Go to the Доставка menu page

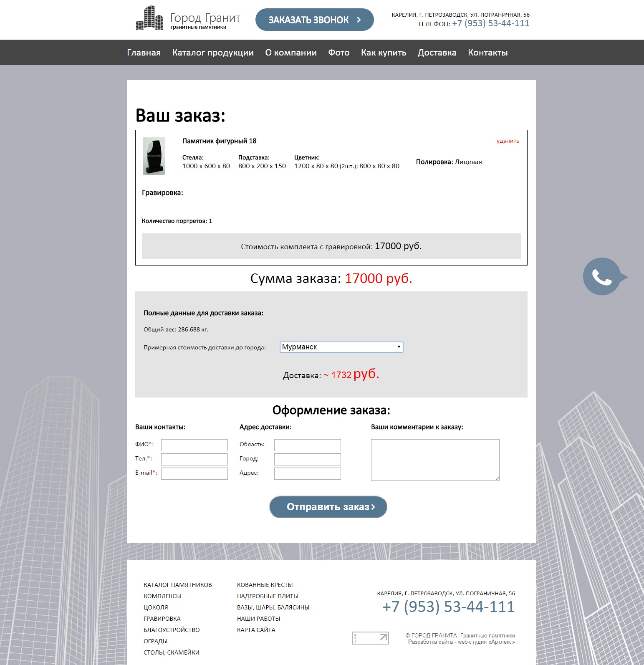[x=437, y=53]
